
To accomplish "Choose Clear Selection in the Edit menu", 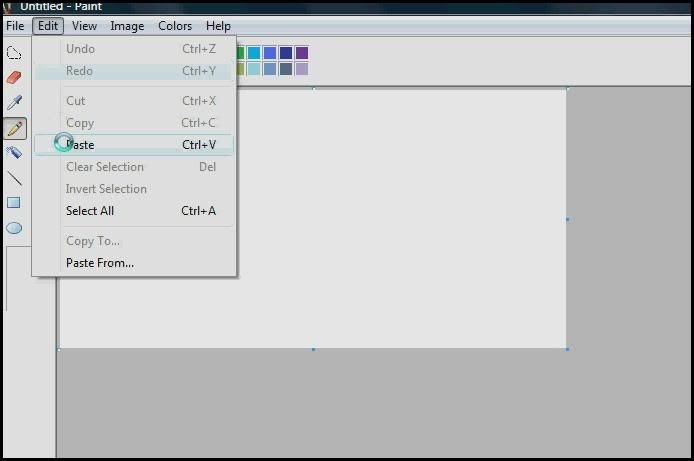I will pos(134,167).
